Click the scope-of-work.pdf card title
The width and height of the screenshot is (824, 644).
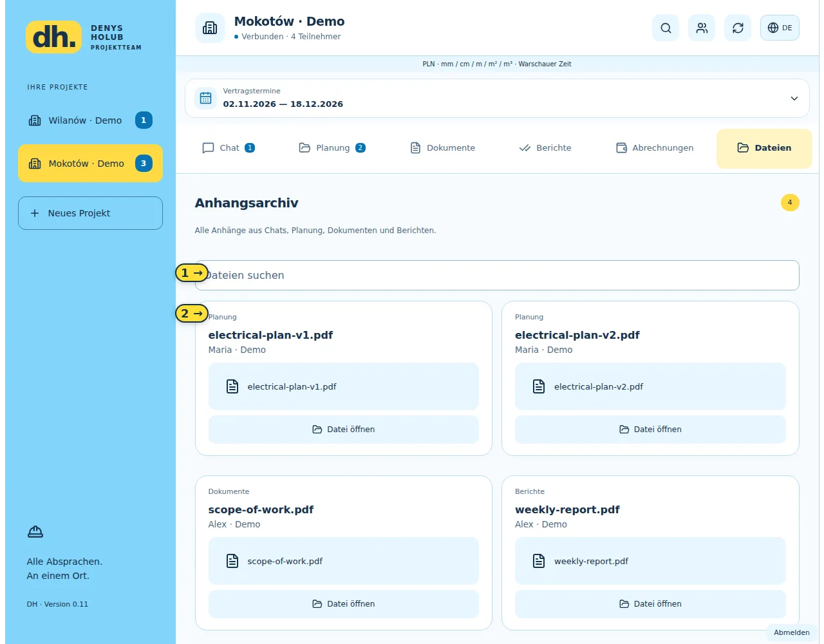(261, 509)
